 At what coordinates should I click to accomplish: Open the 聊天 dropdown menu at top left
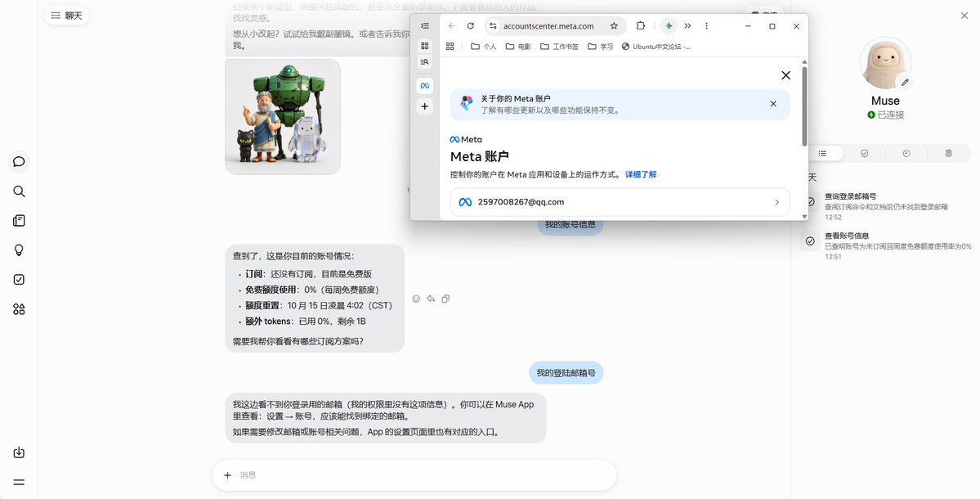(67, 16)
